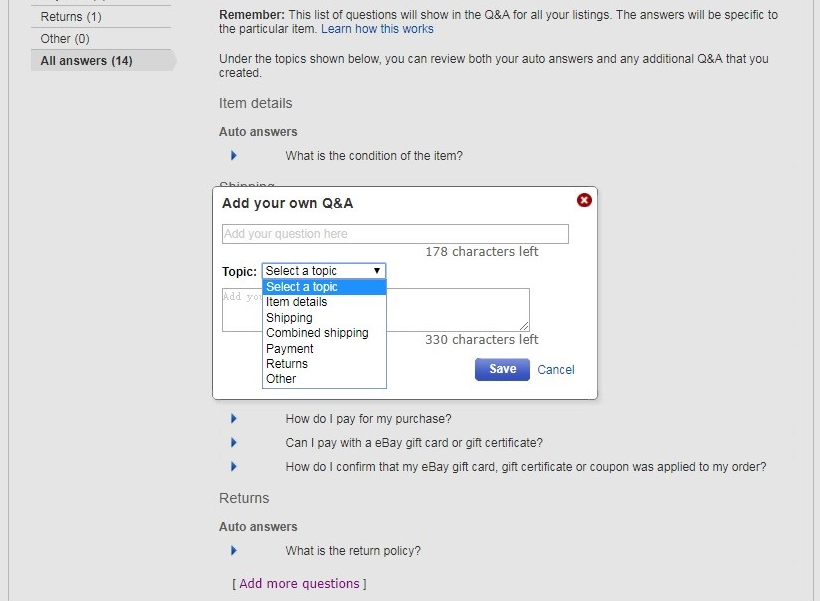The height and width of the screenshot is (601, 820).
Task: Click the Save button
Action: pos(502,369)
